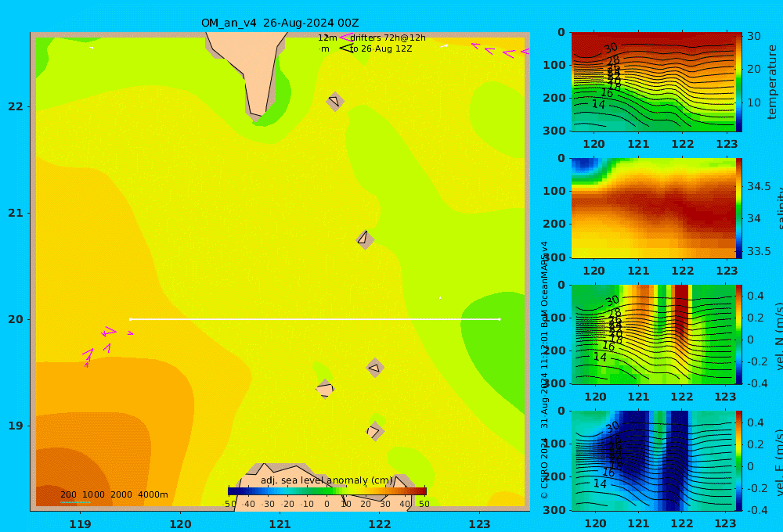Click the magenta drifter arrows at the map's top-right corner

[500, 50]
